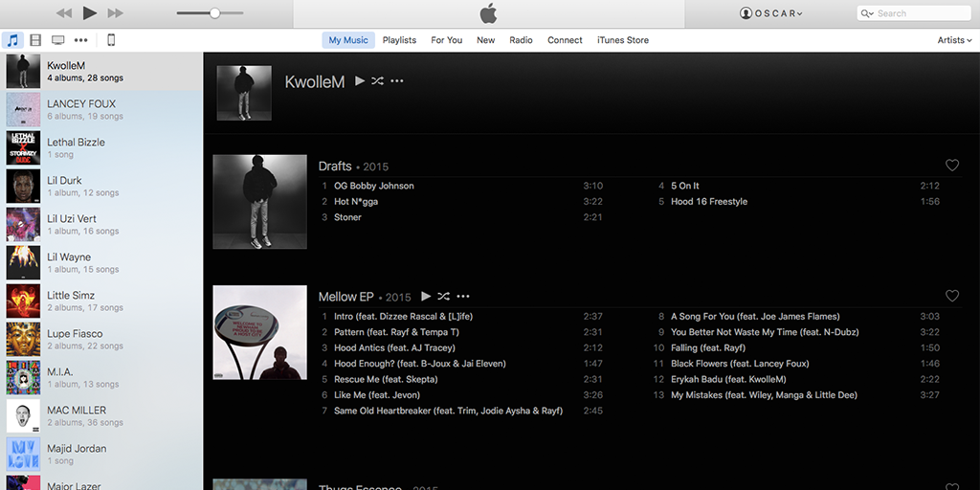Viewport: 980px width, 490px height.
Task: Open more media types ellipsis
Action: [x=80, y=40]
